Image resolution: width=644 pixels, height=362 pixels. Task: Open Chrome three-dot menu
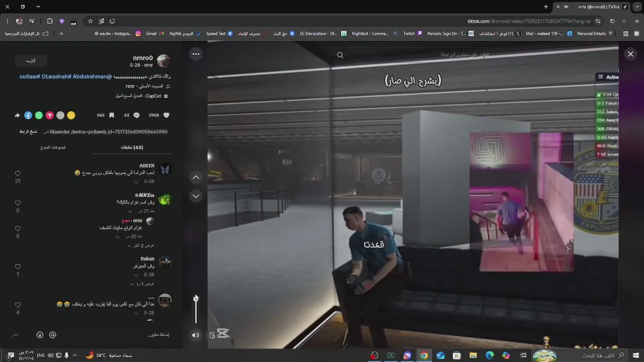(7, 21)
